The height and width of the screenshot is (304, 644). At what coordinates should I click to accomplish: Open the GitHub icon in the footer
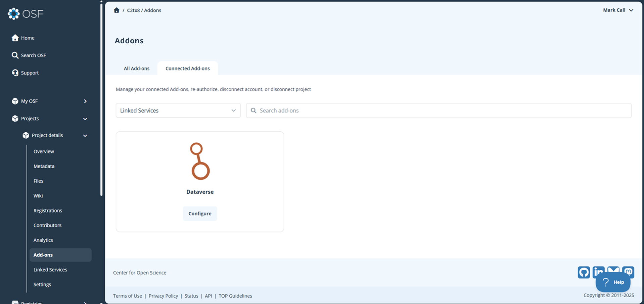(x=584, y=272)
